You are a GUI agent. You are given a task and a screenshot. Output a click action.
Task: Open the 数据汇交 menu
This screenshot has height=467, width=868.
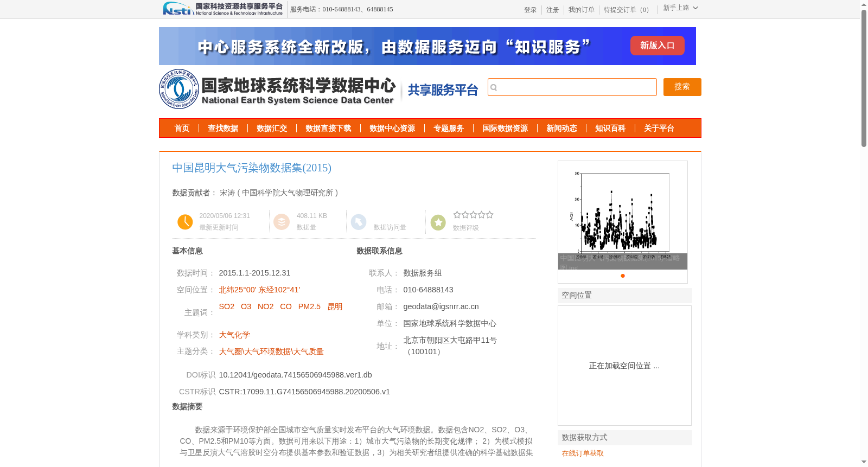click(x=272, y=128)
